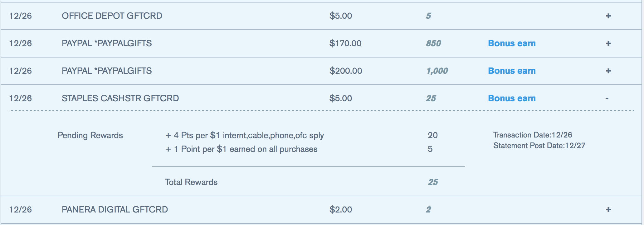Expand the $200.00 PayPal transaction row
Image resolution: width=644 pixels, height=225 pixels.
[608, 71]
